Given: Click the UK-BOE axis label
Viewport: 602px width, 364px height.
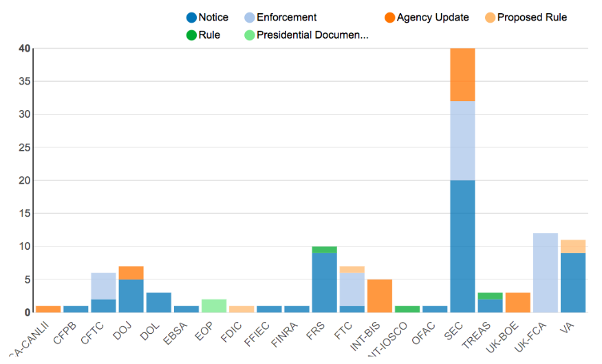Looking at the screenshot, I should coord(502,337).
